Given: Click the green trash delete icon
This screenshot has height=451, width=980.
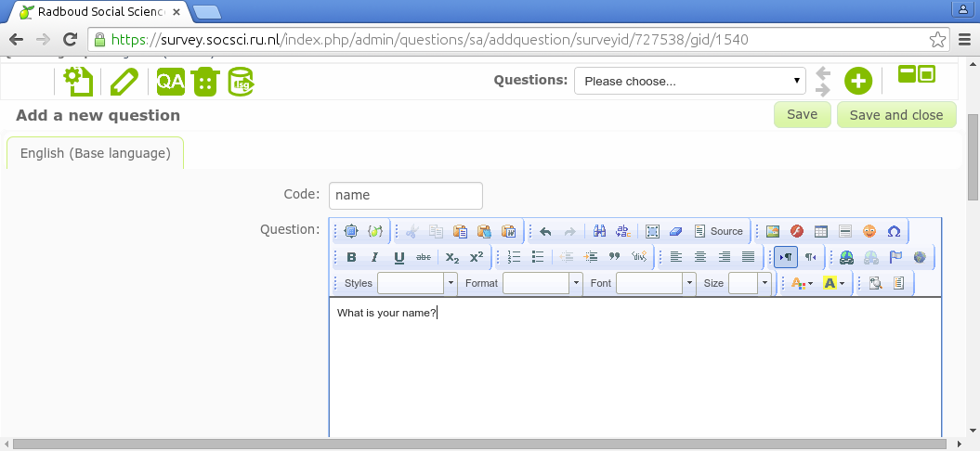Looking at the screenshot, I should coord(205,82).
